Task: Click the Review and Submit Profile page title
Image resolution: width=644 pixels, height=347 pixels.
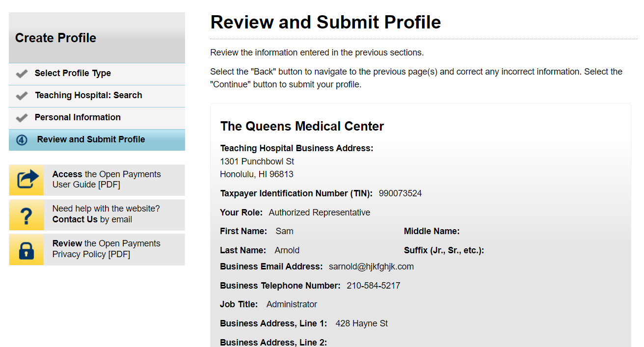Action: click(x=325, y=23)
